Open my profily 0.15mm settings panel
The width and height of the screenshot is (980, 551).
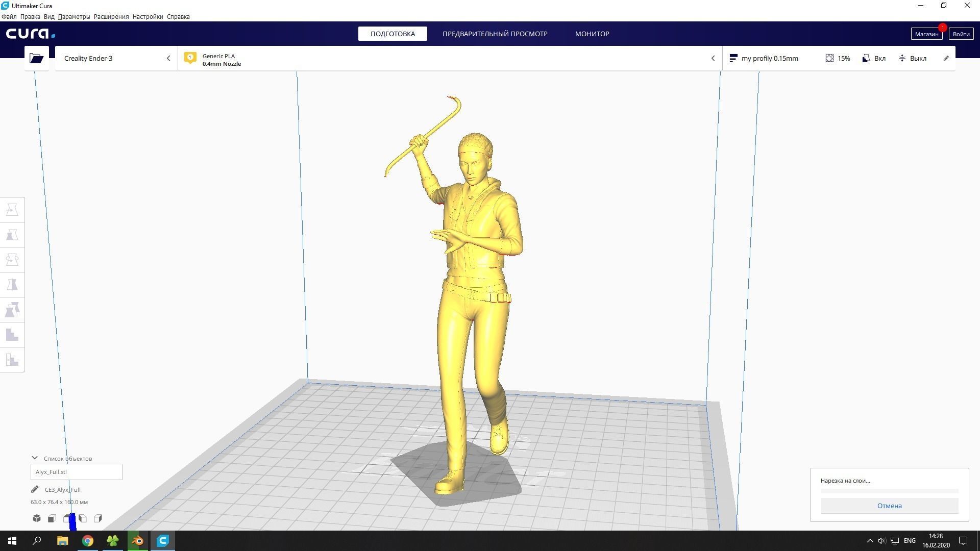coord(839,58)
